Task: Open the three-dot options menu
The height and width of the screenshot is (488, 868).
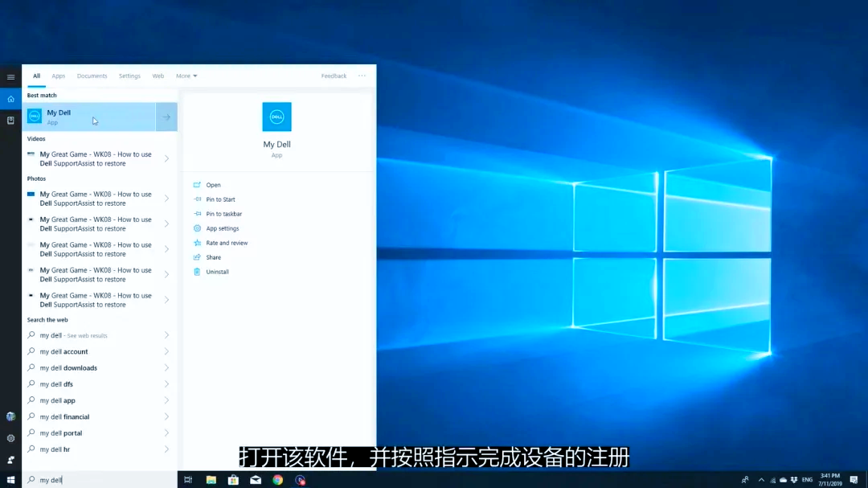Action: click(362, 76)
